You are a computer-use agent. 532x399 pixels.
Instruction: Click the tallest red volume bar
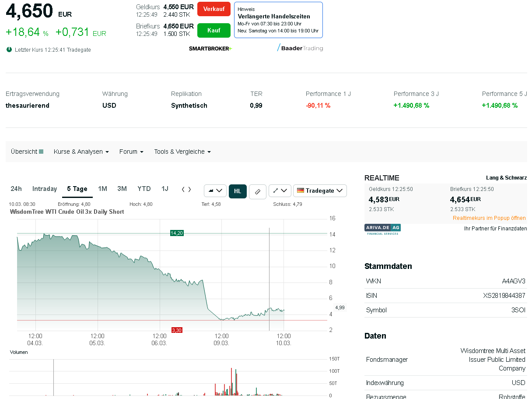[x=231, y=381]
